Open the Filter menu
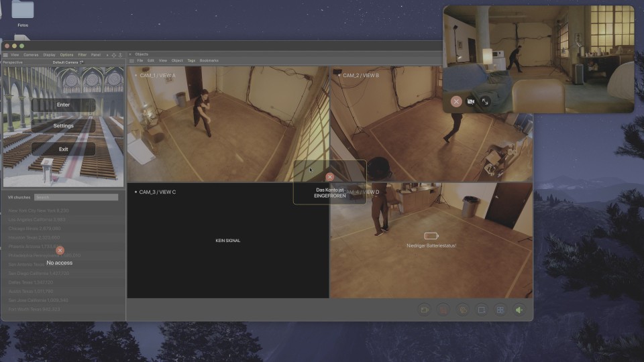Viewport: 644px width, 362px height. pyautogui.click(x=82, y=55)
